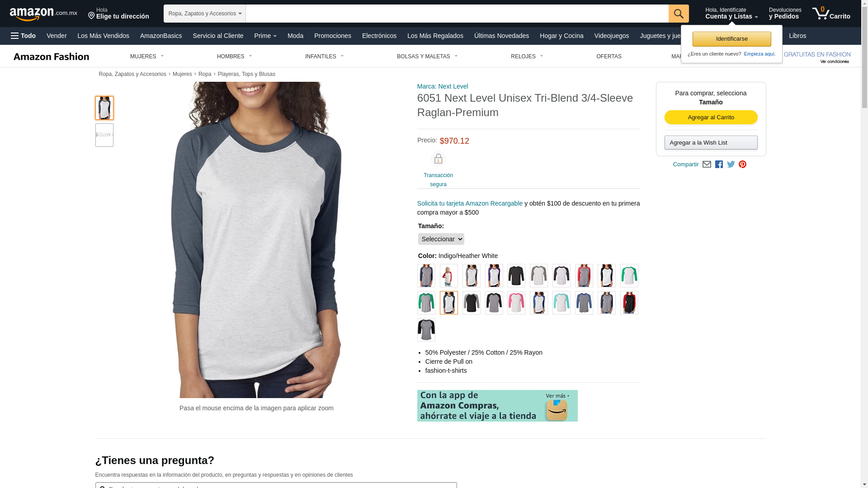Image resolution: width=868 pixels, height=488 pixels.
Task: Open the shopping cart icon
Action: click(x=831, y=14)
